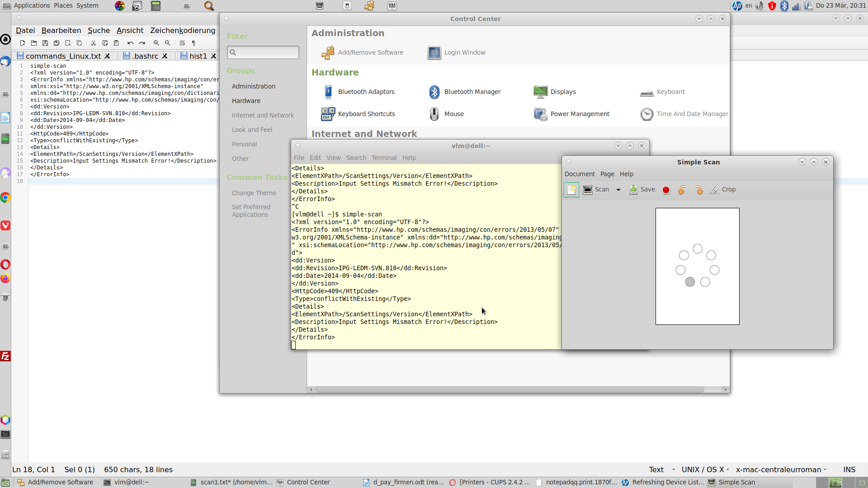
Task: Close the .bashrc tab
Action: (x=165, y=56)
